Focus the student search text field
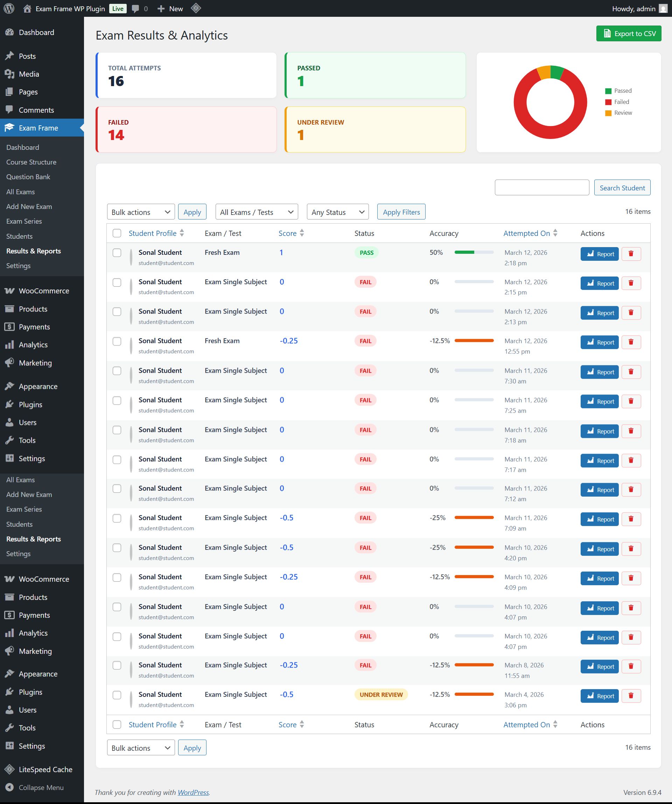 tap(541, 188)
